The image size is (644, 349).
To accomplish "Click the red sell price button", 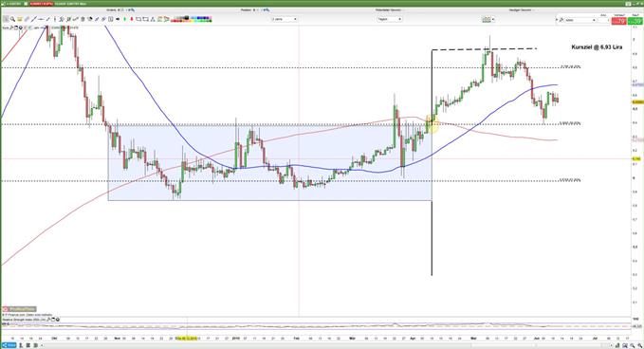I will [x=619, y=21].
